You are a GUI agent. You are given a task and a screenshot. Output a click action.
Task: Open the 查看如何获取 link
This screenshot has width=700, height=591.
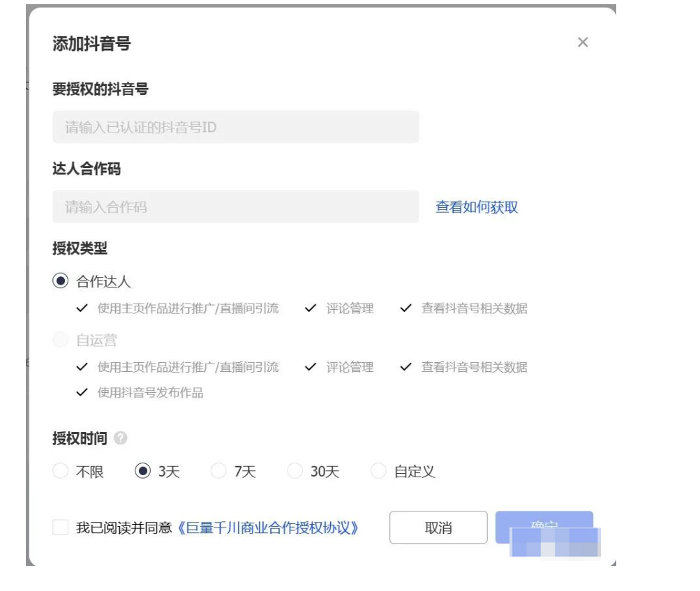point(477,207)
